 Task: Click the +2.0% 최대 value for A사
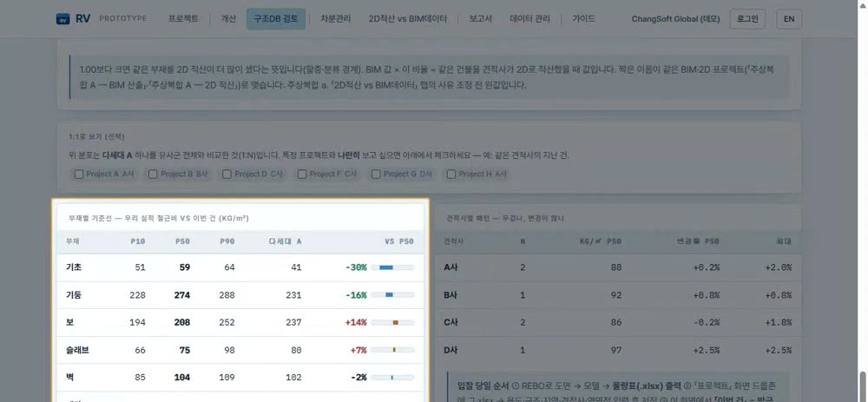tap(779, 267)
